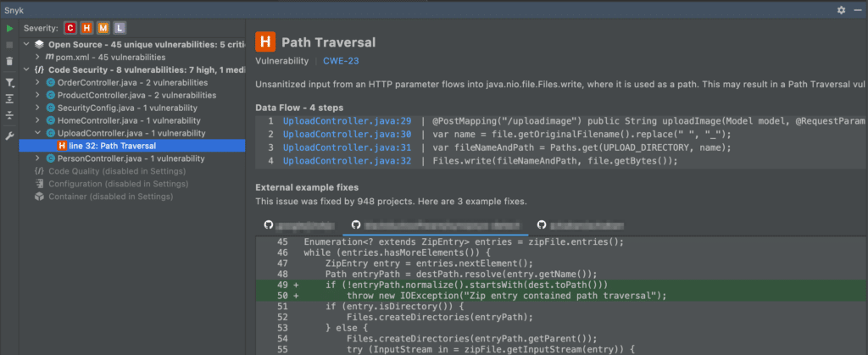Run the Snyk scan with the green play icon

coord(9,28)
